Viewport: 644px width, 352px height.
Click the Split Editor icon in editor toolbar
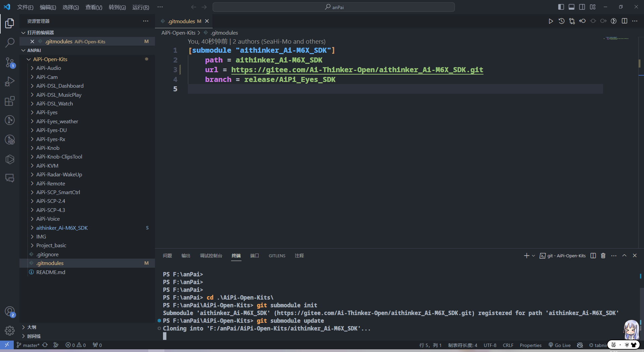pos(624,21)
